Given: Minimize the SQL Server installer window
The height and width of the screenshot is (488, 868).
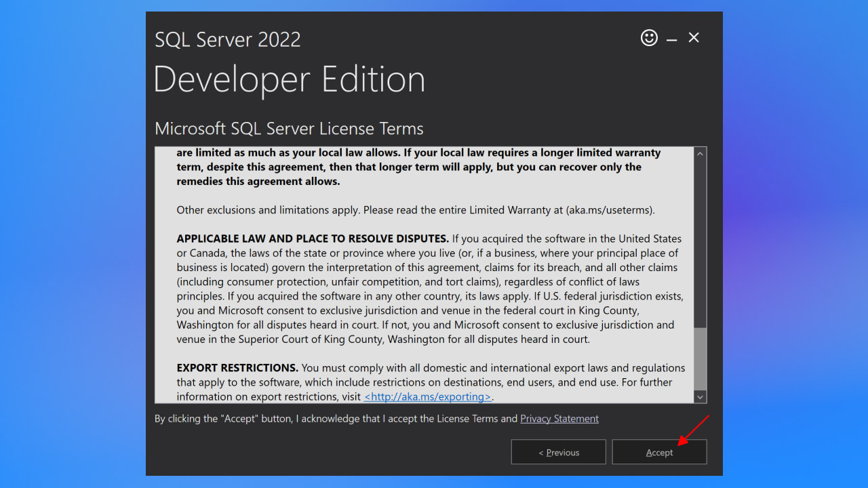Looking at the screenshot, I should click(671, 41).
